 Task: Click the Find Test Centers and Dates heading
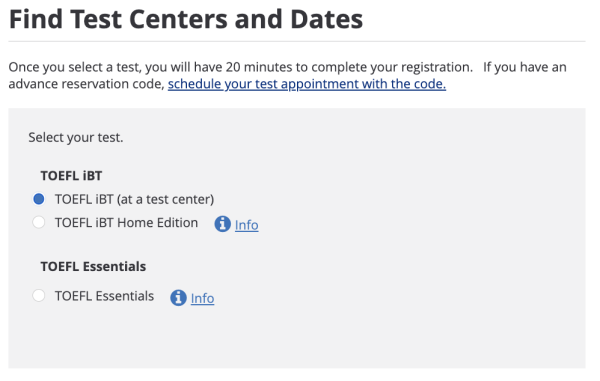(x=186, y=19)
